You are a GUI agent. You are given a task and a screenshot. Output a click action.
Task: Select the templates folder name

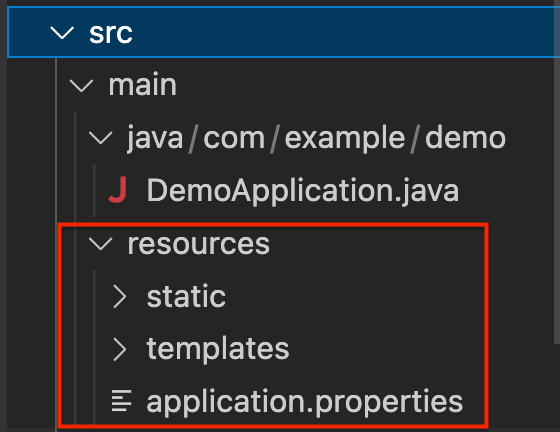(218, 349)
